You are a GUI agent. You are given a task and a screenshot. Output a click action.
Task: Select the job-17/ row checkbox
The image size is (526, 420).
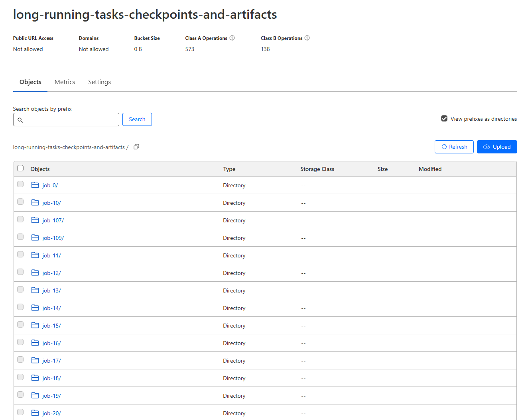tap(20, 359)
